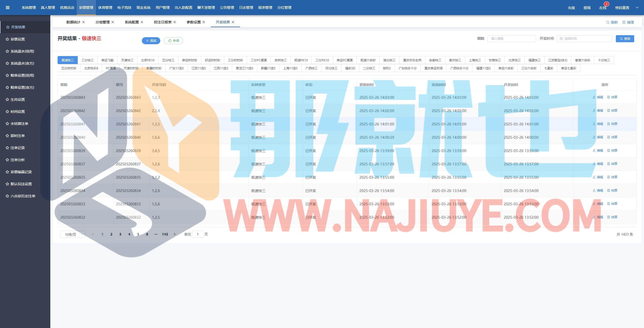Open the 在线 notification badge
Viewport: 644px width, 328px height.
click(x=606, y=4)
